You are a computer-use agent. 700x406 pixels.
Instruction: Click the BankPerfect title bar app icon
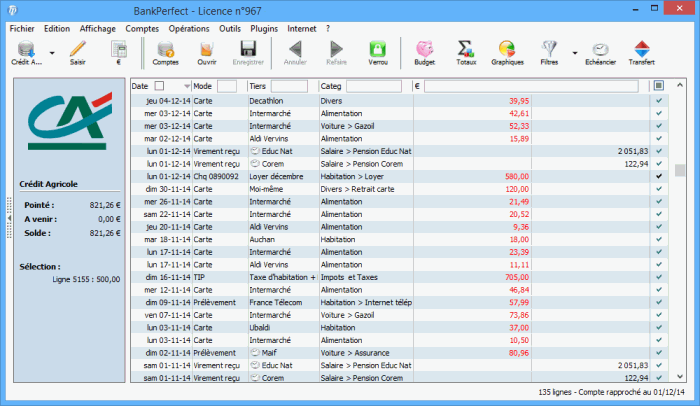click(13, 10)
